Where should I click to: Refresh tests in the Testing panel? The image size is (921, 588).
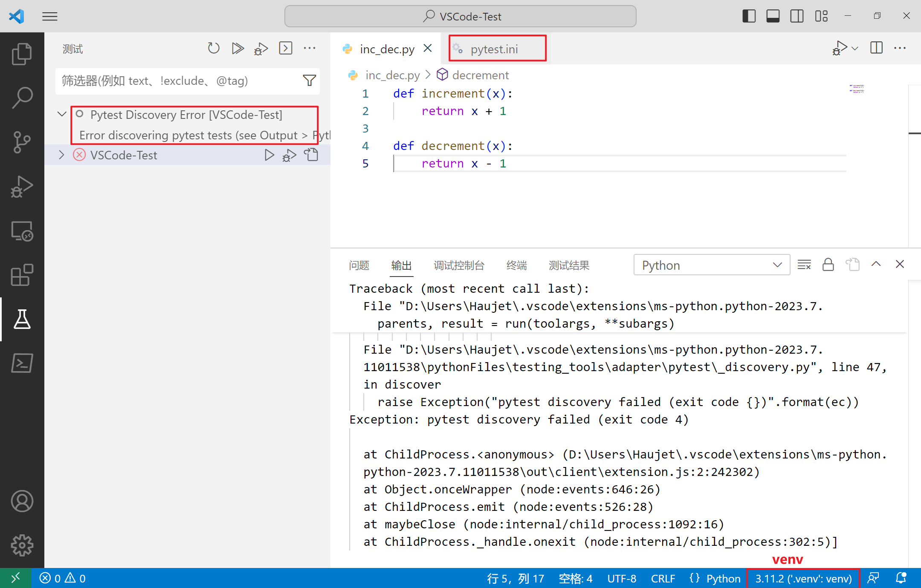coord(214,48)
